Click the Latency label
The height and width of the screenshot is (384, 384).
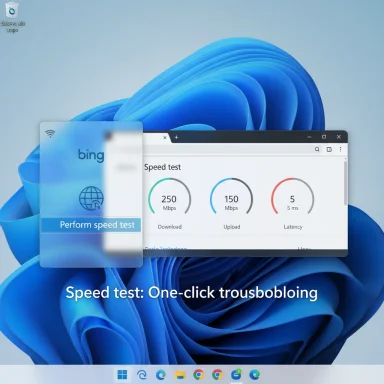pyautogui.click(x=293, y=227)
